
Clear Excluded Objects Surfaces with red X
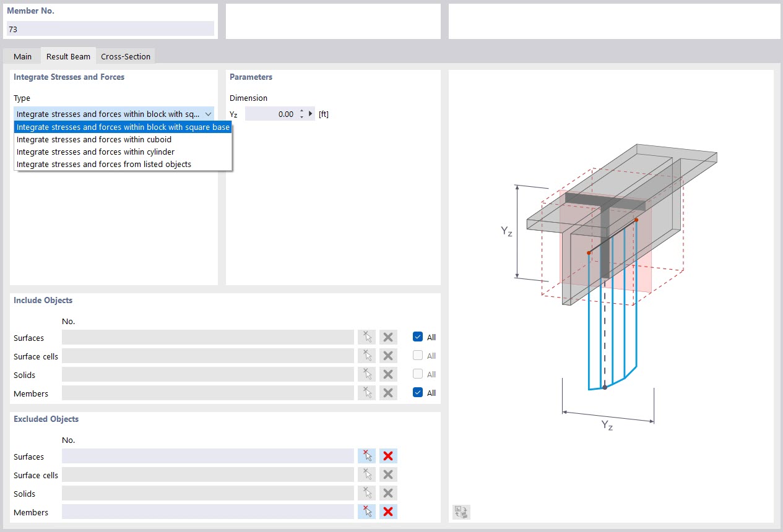click(388, 457)
